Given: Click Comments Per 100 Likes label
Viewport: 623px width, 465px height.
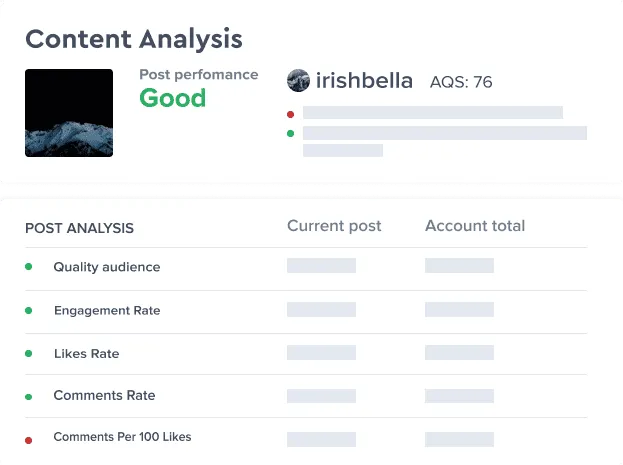Looking at the screenshot, I should point(122,437).
